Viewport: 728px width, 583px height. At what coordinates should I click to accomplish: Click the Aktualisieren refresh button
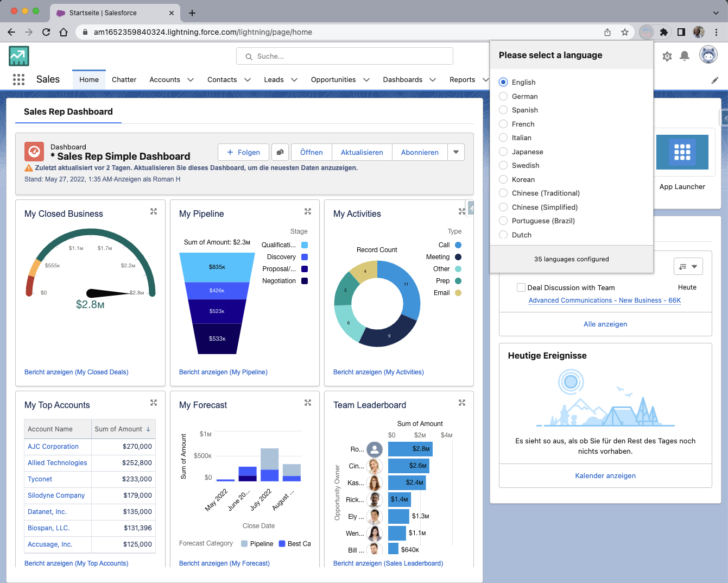(x=362, y=152)
